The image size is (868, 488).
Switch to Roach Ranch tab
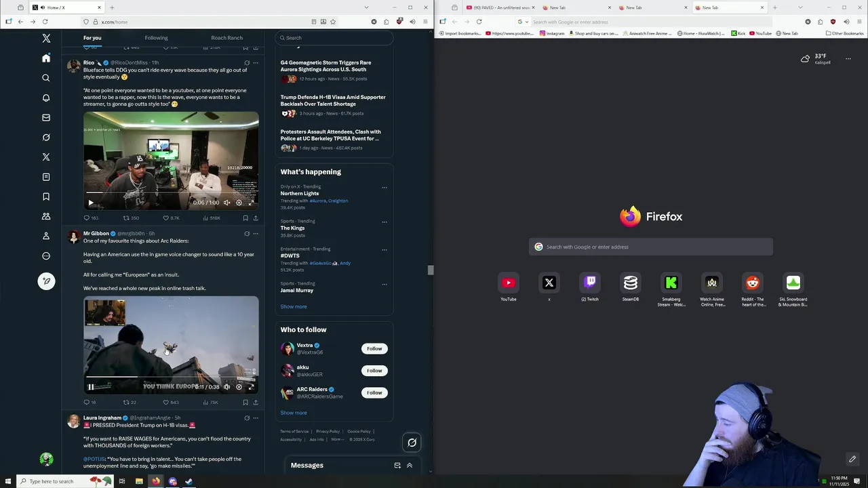pyautogui.click(x=226, y=38)
